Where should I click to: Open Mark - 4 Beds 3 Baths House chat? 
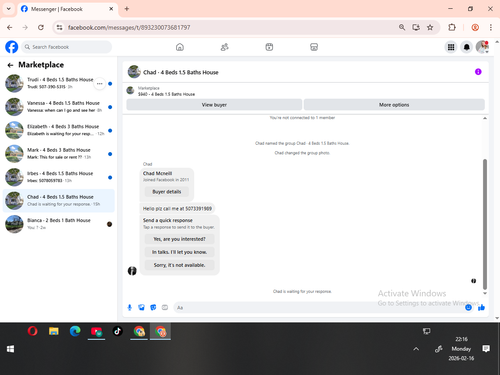[x=59, y=154]
